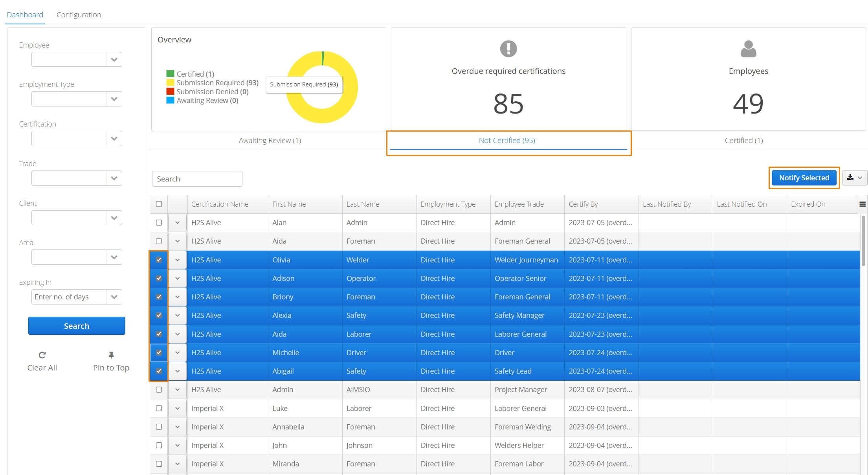Click the Pin to Top label
868x475 pixels.
tap(111, 368)
